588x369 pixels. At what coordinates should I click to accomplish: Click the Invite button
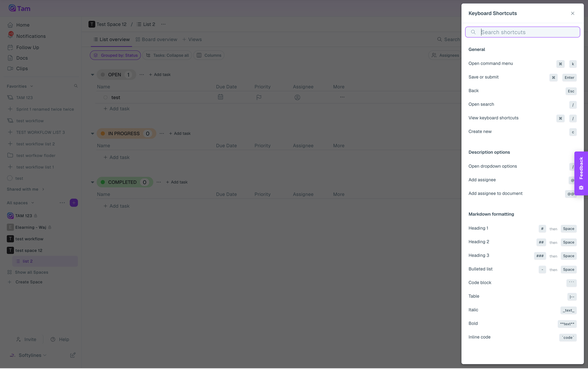pyautogui.click(x=26, y=340)
